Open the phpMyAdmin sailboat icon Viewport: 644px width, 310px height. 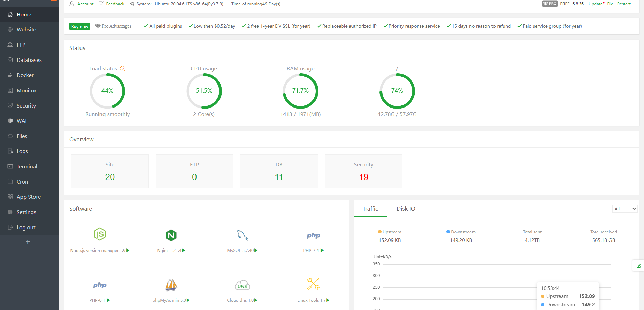point(171,285)
